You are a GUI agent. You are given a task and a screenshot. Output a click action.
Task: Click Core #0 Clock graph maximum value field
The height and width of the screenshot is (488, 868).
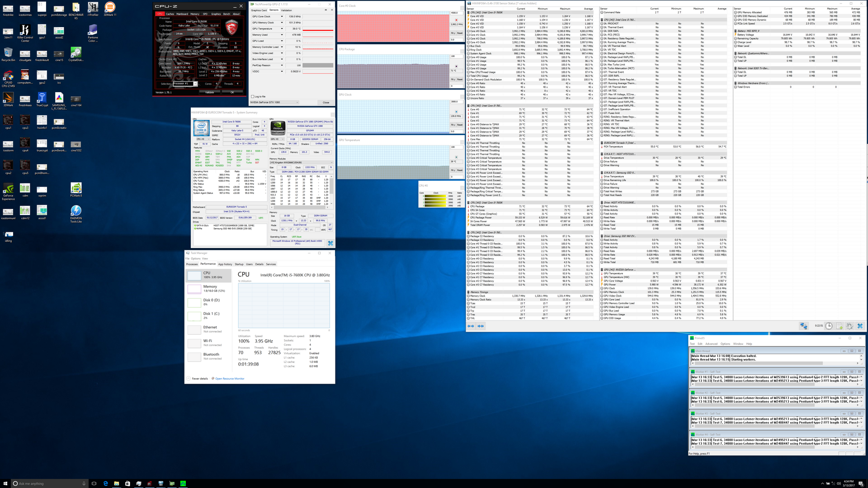(x=456, y=13)
